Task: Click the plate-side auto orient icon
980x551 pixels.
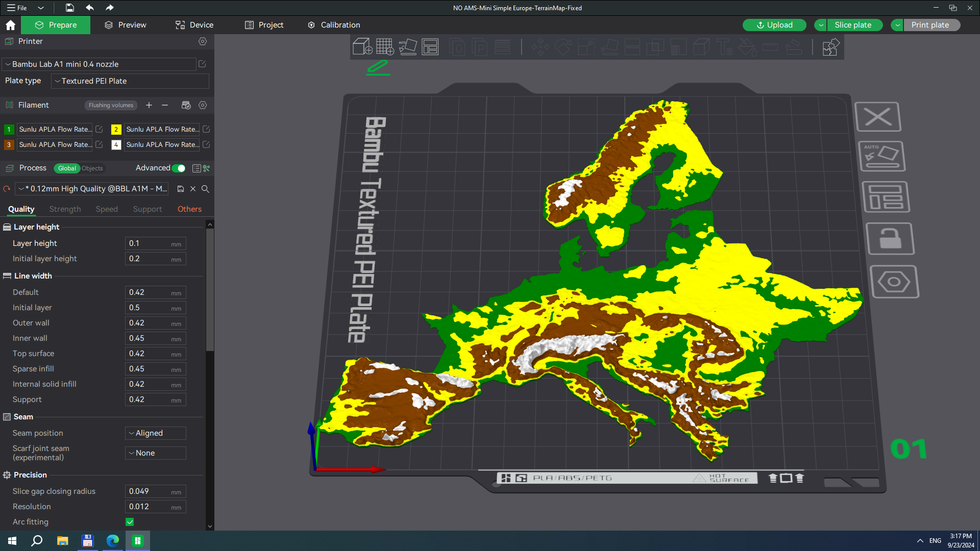Action: tap(881, 157)
